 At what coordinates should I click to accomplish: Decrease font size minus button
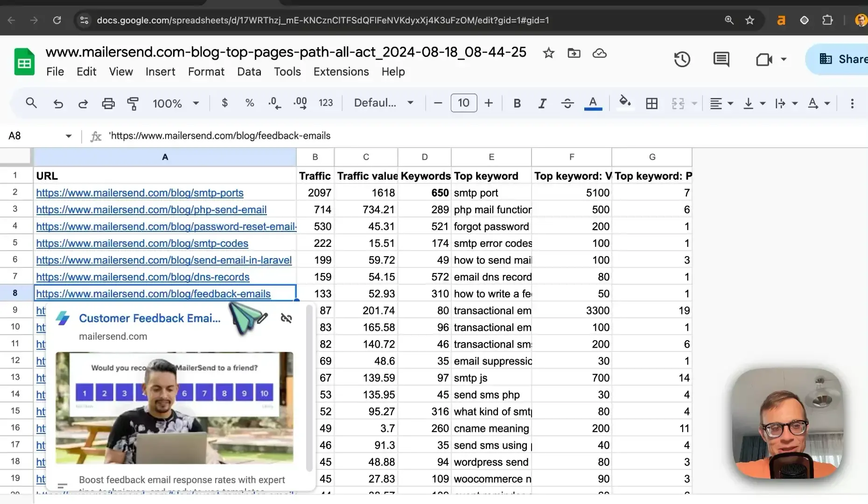point(438,103)
